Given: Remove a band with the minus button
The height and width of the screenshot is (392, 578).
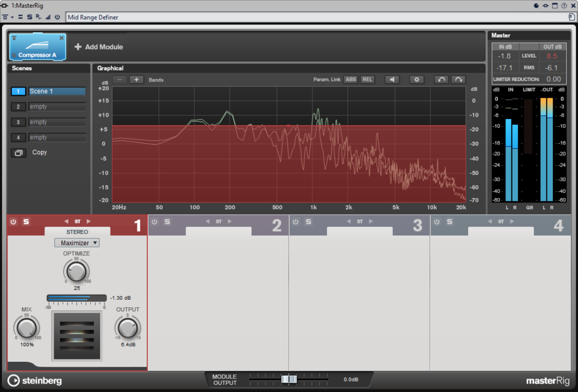Looking at the screenshot, I should 120,80.
